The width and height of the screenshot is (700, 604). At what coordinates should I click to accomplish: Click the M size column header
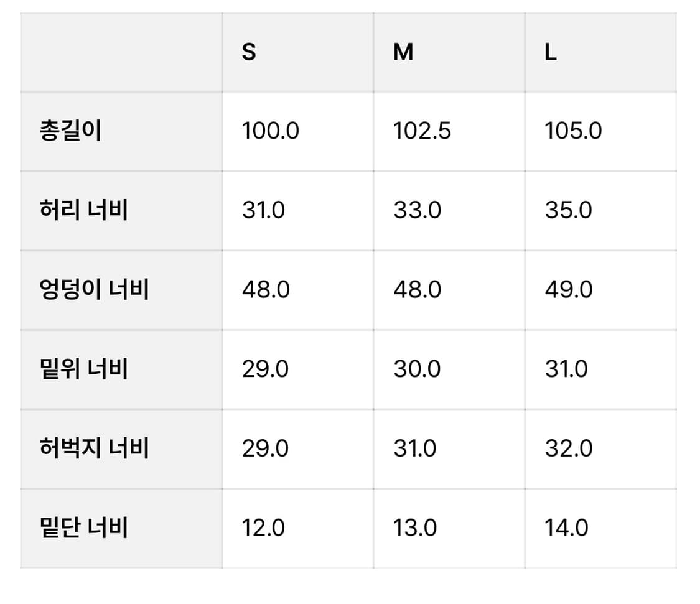click(x=403, y=53)
